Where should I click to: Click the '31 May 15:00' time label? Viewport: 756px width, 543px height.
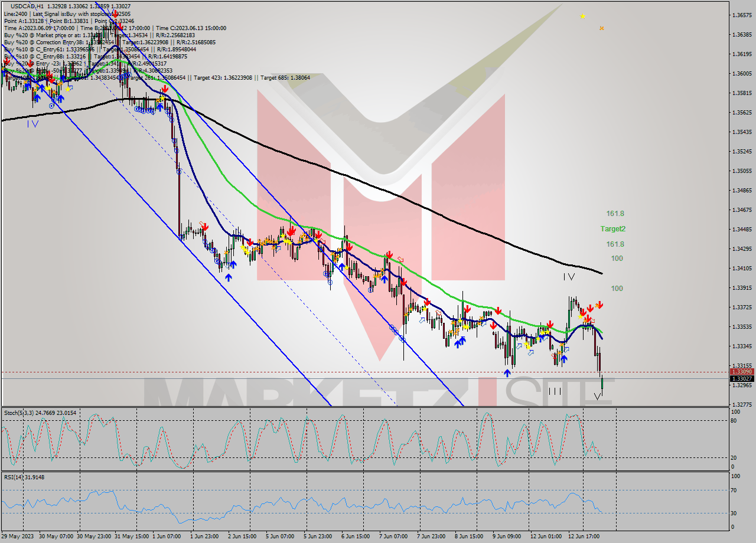tap(132, 537)
